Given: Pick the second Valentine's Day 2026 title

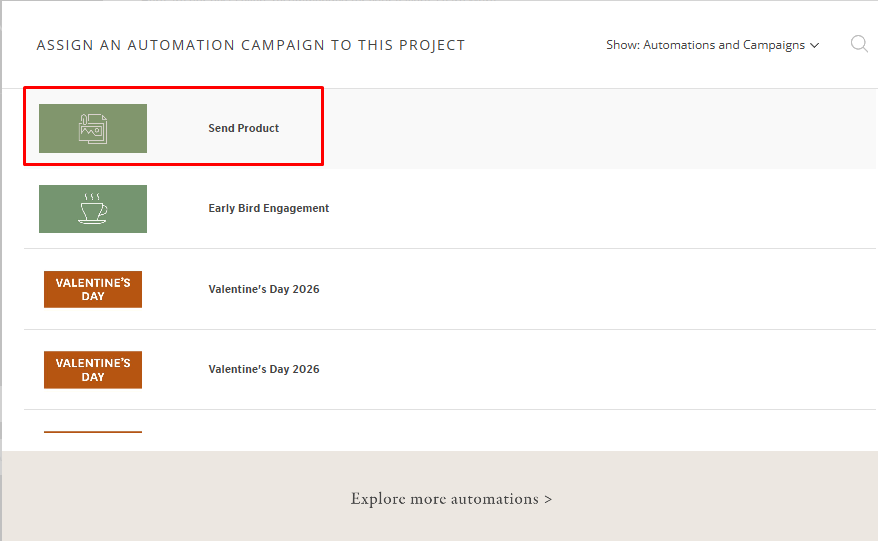Looking at the screenshot, I should 264,369.
